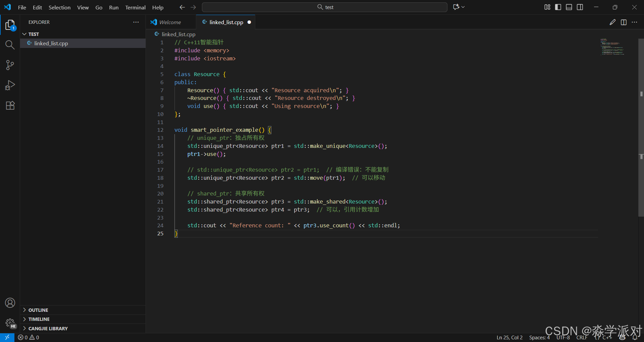Click 'ptr3.use_count()' on line 24
644x342 pixels.
(329, 225)
